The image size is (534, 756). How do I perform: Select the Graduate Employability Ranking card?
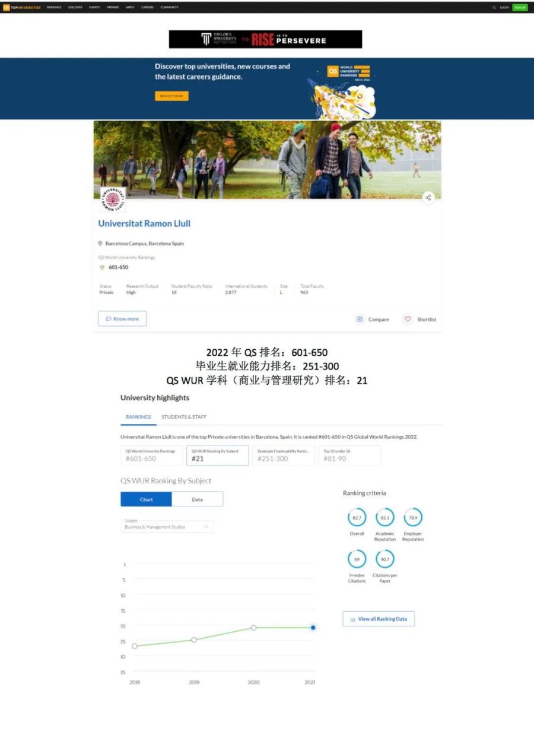(284, 456)
